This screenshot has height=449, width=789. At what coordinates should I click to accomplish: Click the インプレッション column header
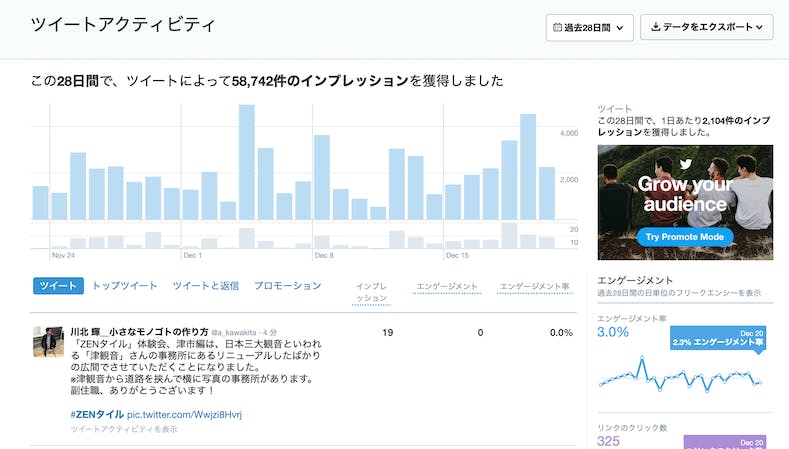coord(372,291)
